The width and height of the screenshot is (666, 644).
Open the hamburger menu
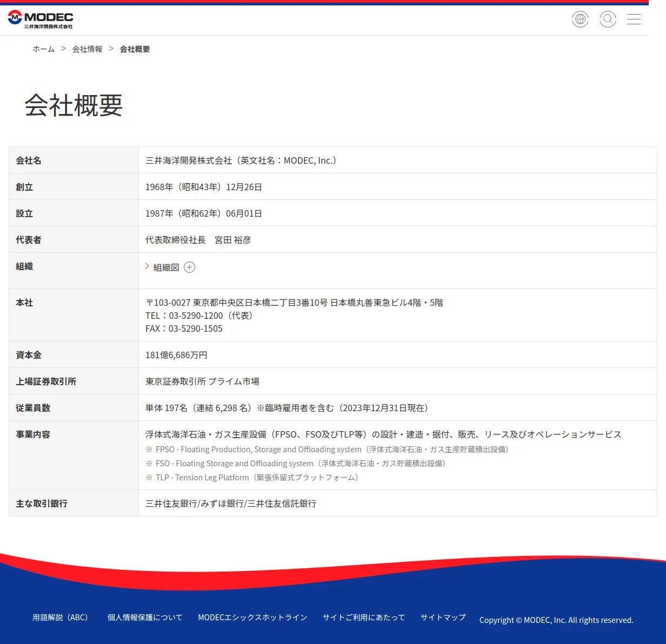point(634,19)
